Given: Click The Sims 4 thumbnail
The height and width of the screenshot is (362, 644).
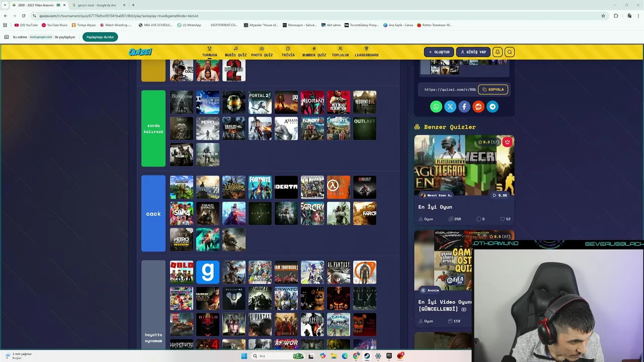Looking at the screenshot, I should point(182,213).
